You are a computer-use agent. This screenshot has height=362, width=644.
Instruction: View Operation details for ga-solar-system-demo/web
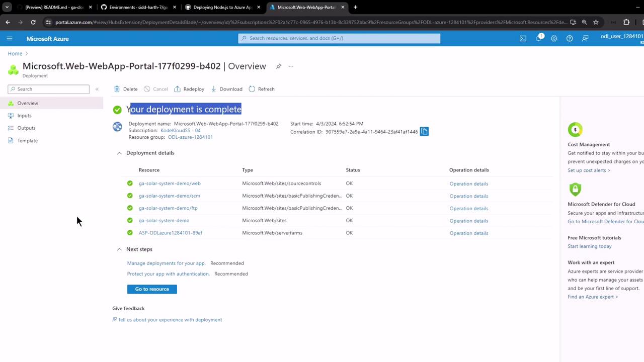(x=469, y=184)
